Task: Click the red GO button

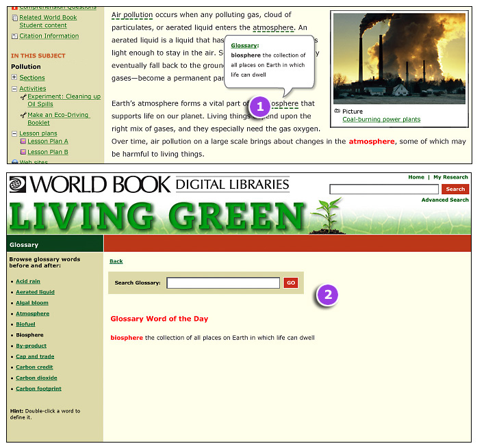Action: (x=291, y=283)
